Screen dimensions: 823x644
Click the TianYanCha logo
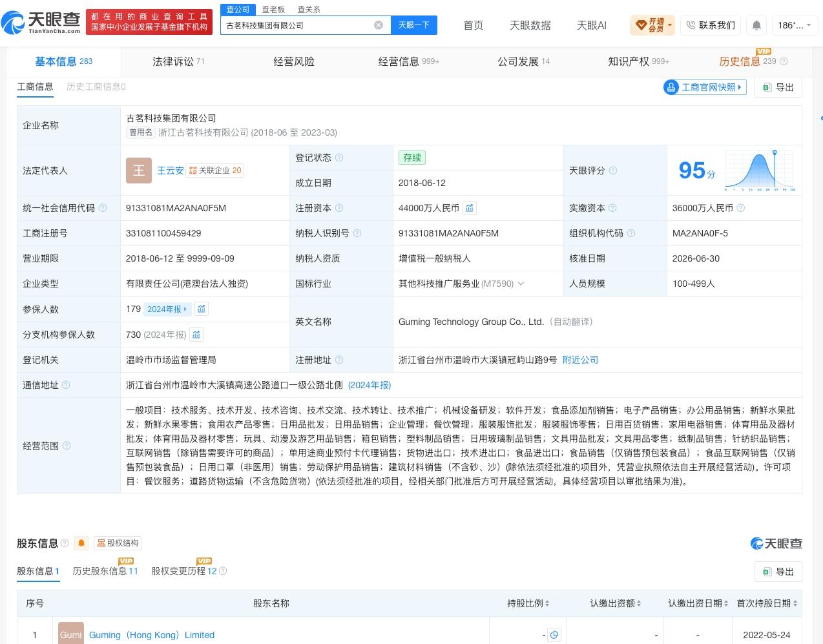pyautogui.click(x=41, y=23)
